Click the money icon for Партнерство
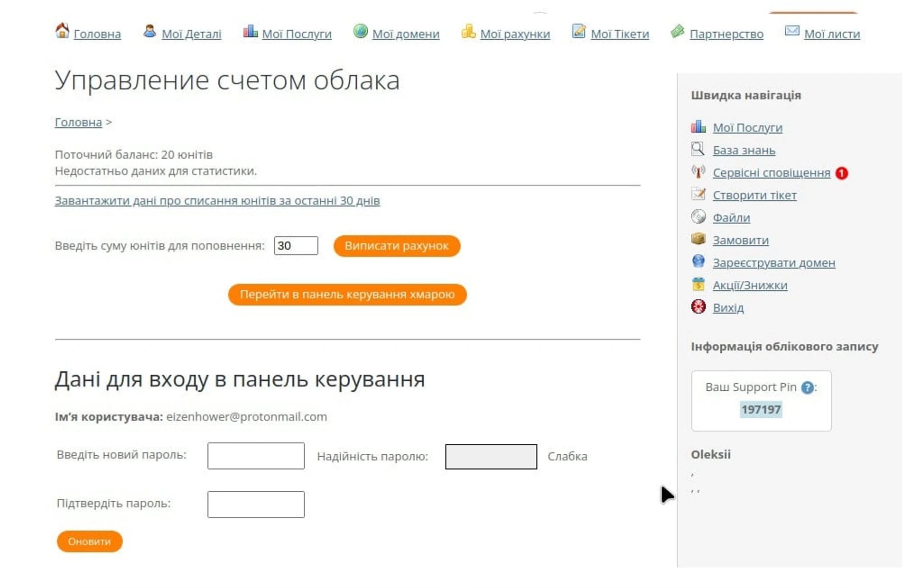The width and height of the screenshot is (911, 588). tap(678, 31)
